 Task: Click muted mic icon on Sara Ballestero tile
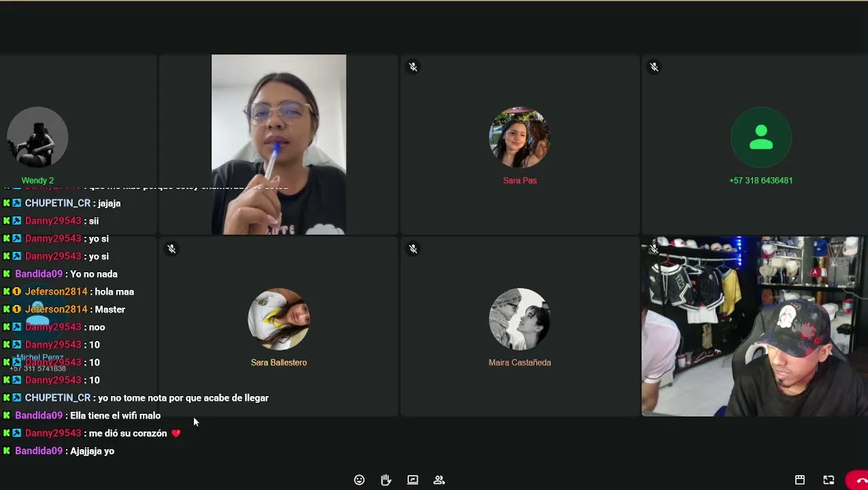click(171, 249)
